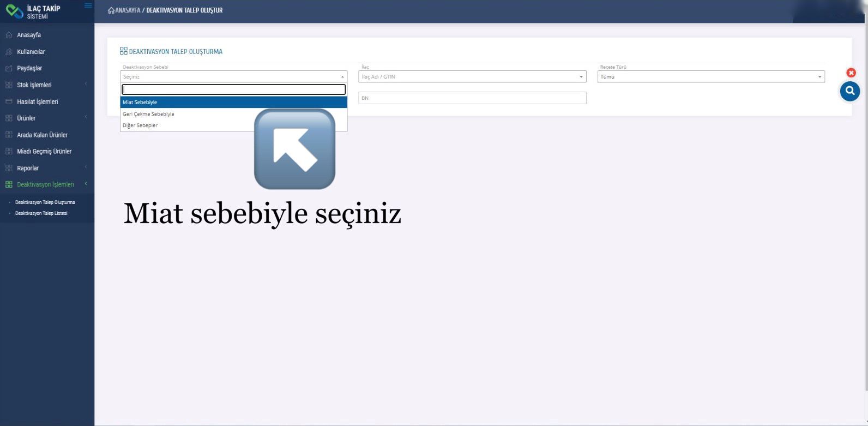Open Deaktivasyon Talep Listesi link
The image size is (868, 426).
click(41, 213)
